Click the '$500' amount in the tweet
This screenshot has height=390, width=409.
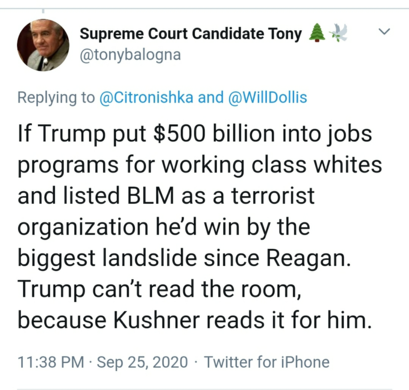(x=179, y=134)
